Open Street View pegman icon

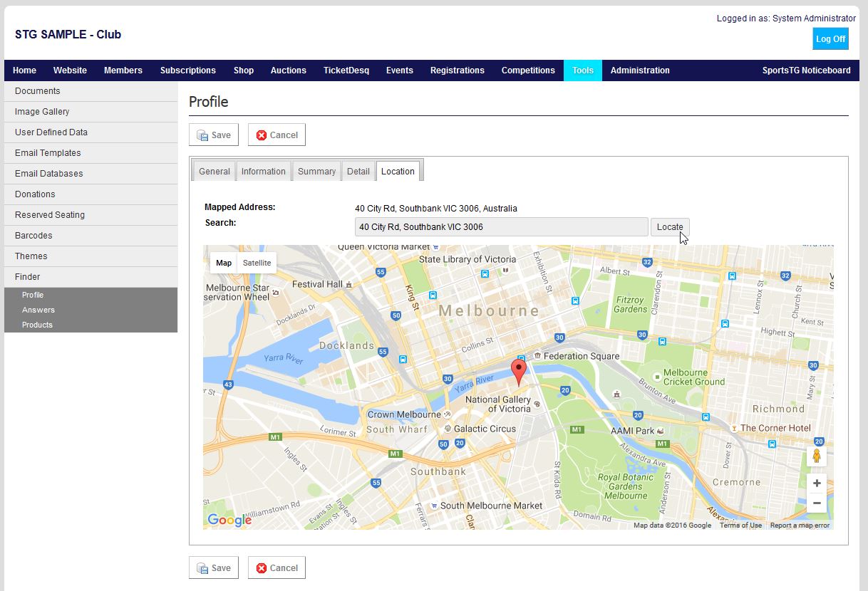(817, 456)
